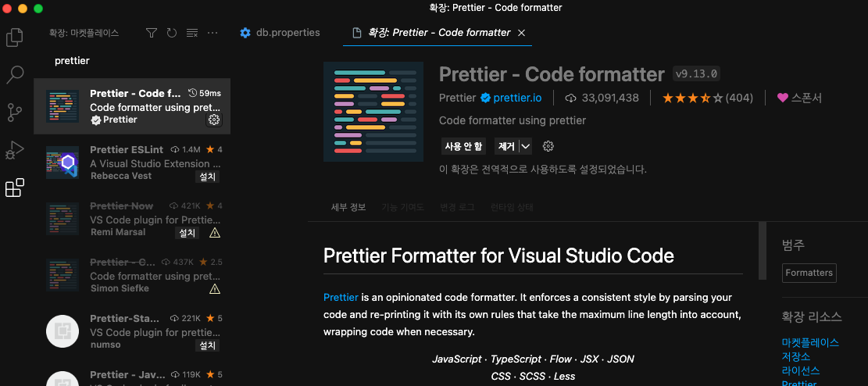The image size is (868, 386).
Task: Install Prettier Now via 설치 button
Action: pyautogui.click(x=187, y=233)
